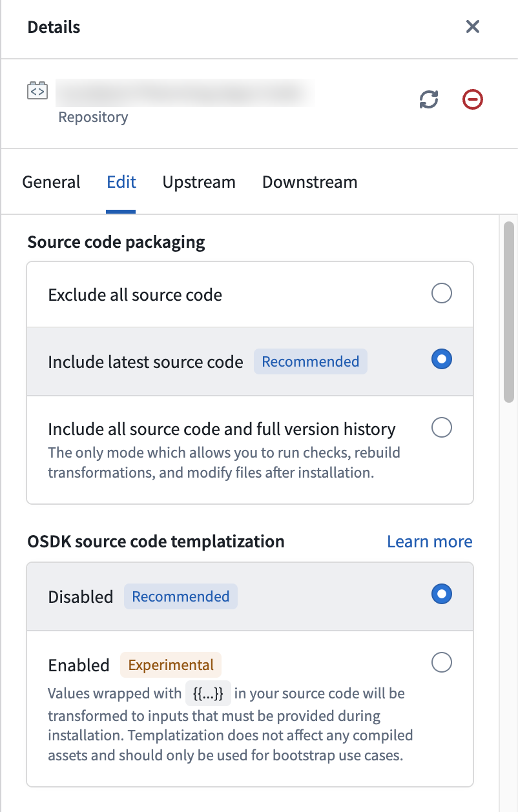Select Enabled experimental templatization radio button
Image resolution: width=518 pixels, height=812 pixels.
pyautogui.click(x=442, y=662)
